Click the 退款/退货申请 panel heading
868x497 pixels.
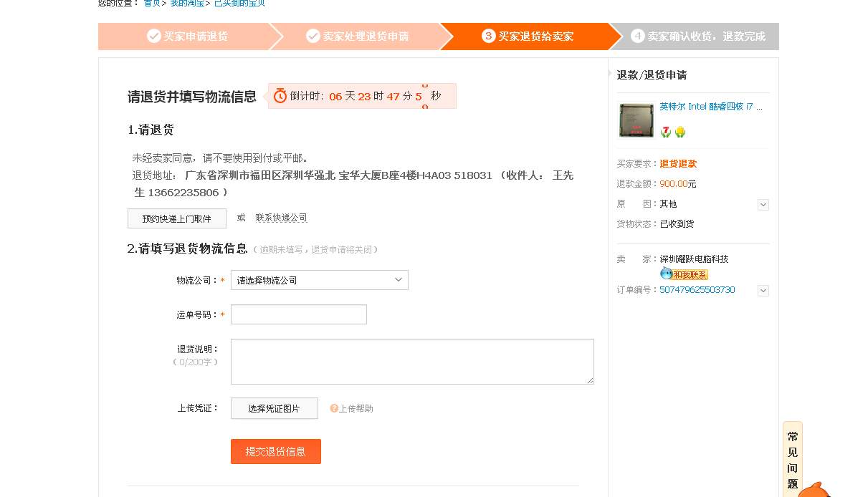pyautogui.click(x=652, y=75)
